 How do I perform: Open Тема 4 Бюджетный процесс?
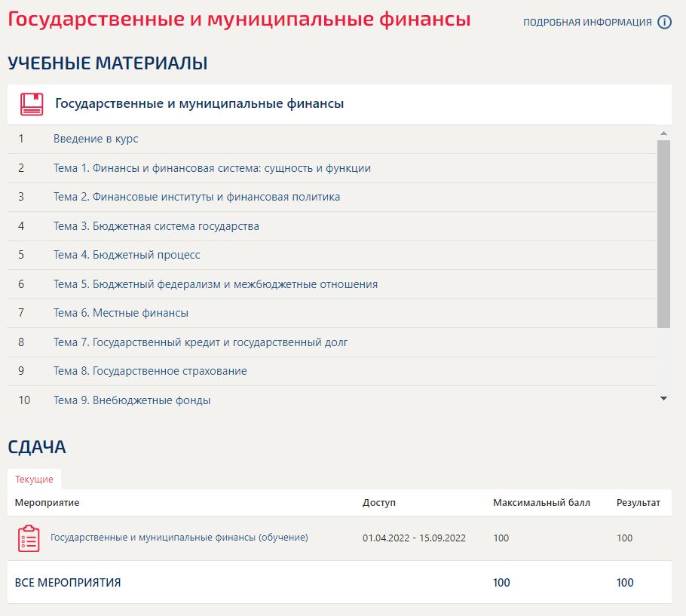point(127,255)
